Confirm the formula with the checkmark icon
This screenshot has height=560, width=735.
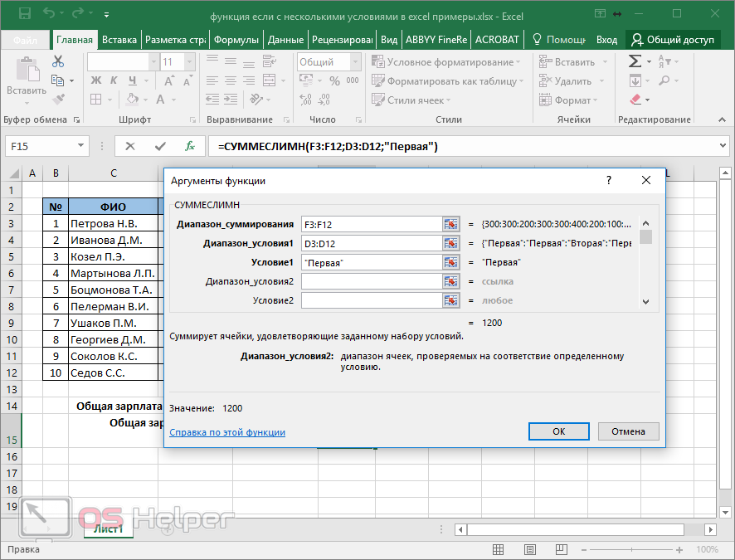[x=160, y=146]
